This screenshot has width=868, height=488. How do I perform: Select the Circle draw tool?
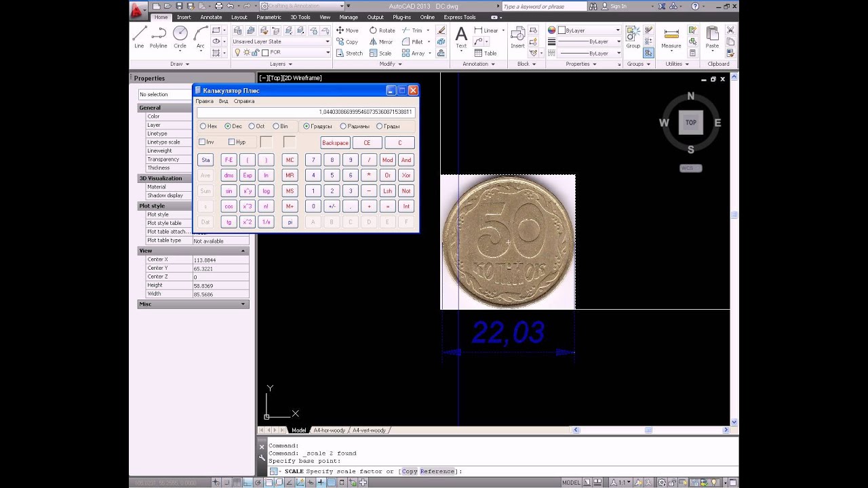[x=180, y=37]
